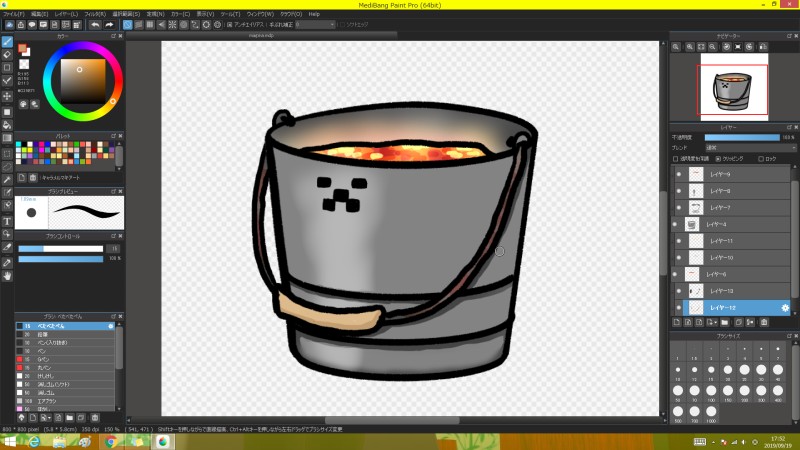Viewport: 800px width, 450px height.
Task: Click the Undo arrow in top toolbar
Action: 95,24
